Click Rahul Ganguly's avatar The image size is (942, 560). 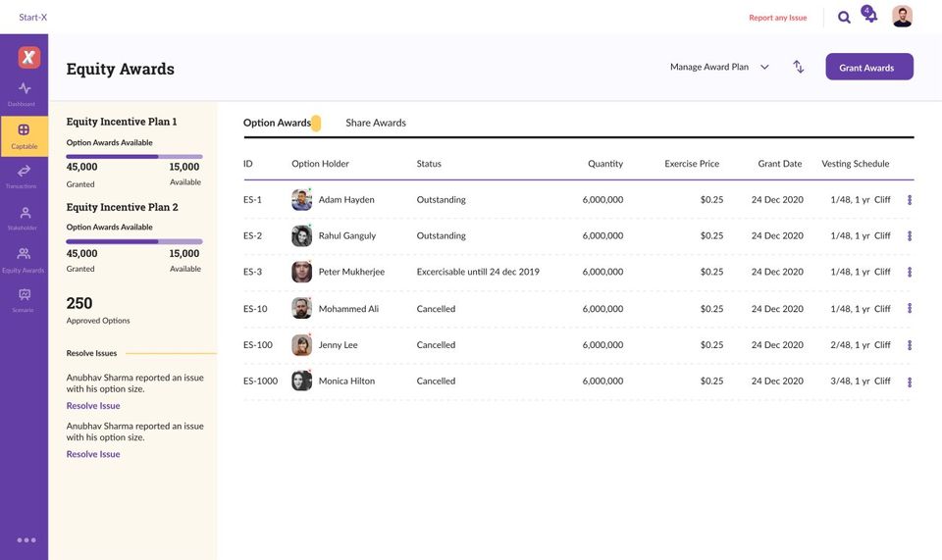(301, 236)
